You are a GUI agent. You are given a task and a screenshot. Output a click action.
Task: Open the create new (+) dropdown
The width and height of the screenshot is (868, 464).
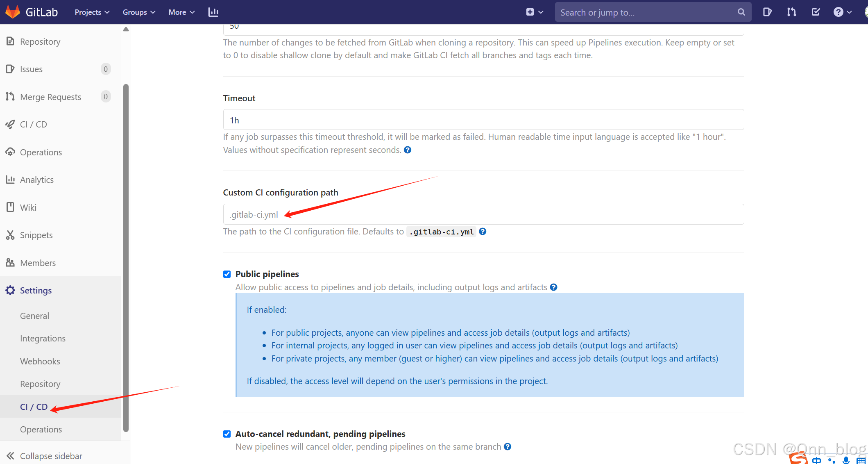[535, 12]
